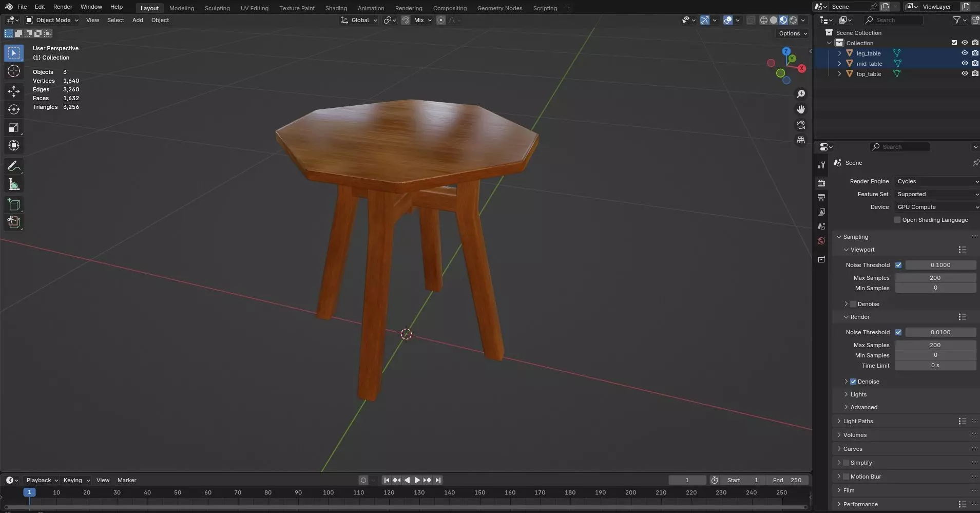The height and width of the screenshot is (513, 980).
Task: Switch perspective/orthographic grid icon
Action: (801, 140)
